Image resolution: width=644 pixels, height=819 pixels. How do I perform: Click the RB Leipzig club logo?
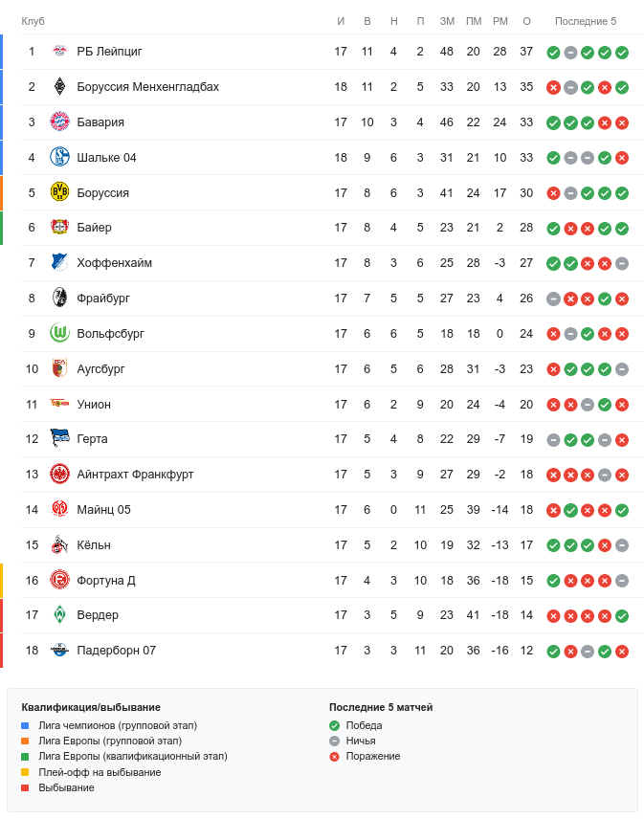point(60,52)
